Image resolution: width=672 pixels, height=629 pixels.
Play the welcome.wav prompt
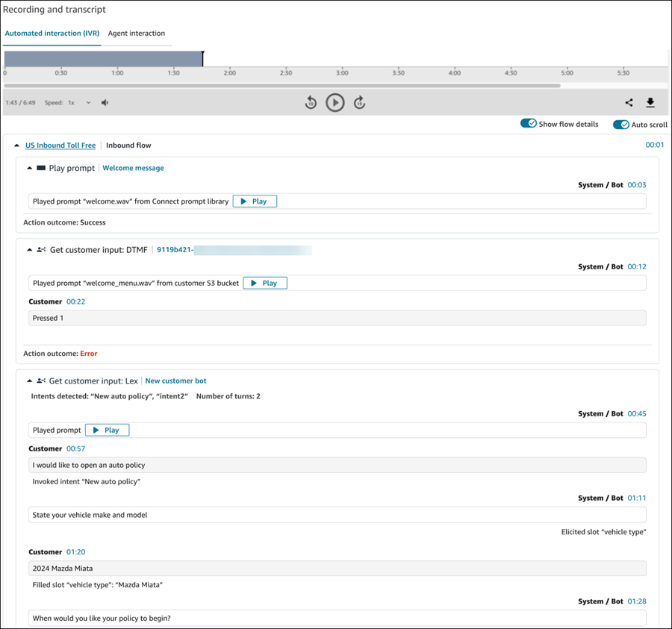255,201
